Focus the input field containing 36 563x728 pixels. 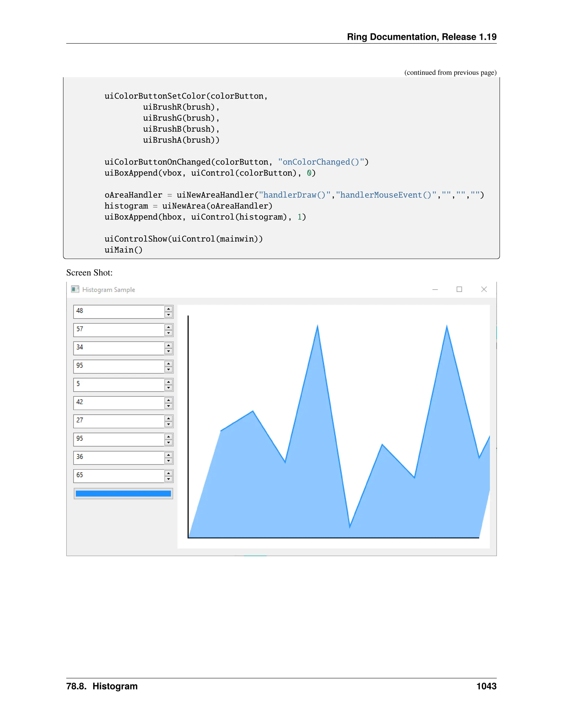119,458
